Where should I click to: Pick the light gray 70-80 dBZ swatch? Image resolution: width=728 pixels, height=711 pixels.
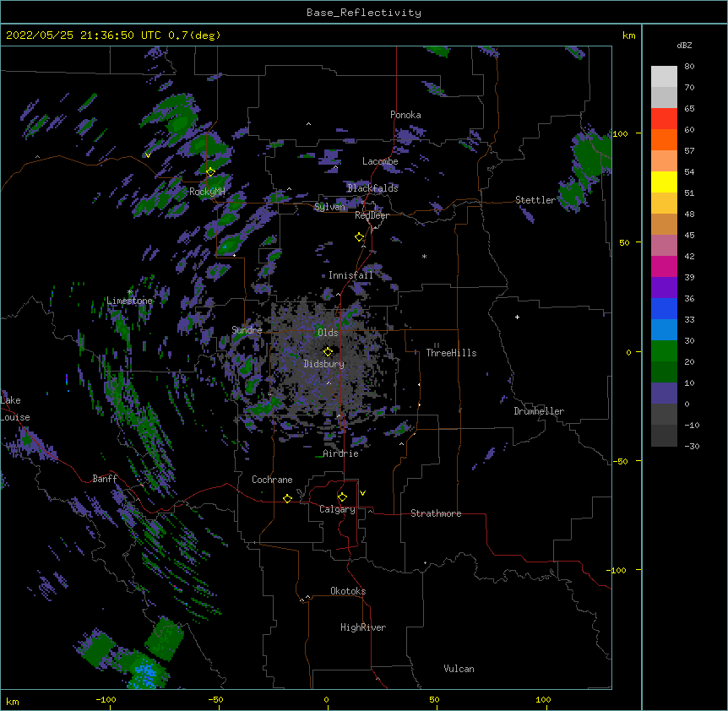point(664,77)
